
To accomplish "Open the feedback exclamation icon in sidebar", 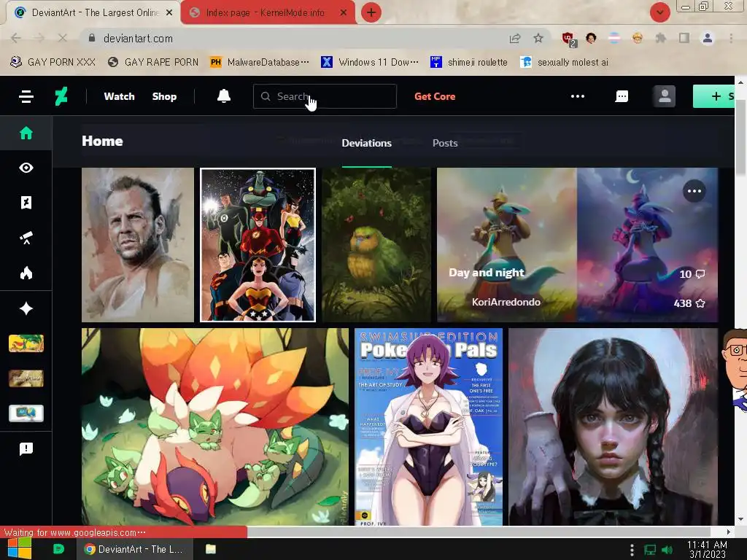I will (x=26, y=448).
